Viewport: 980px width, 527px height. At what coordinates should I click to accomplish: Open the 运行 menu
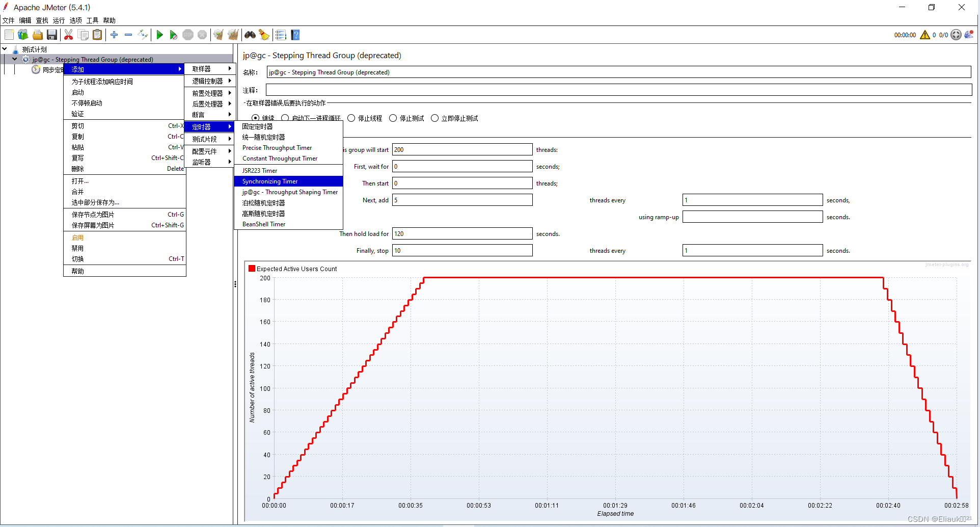(59, 20)
